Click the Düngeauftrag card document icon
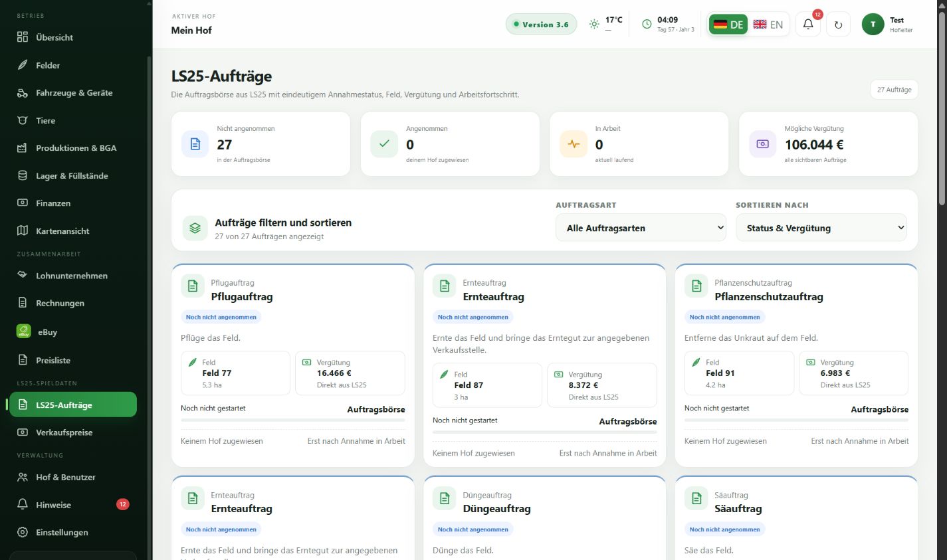This screenshot has height=560, width=947. click(445, 498)
